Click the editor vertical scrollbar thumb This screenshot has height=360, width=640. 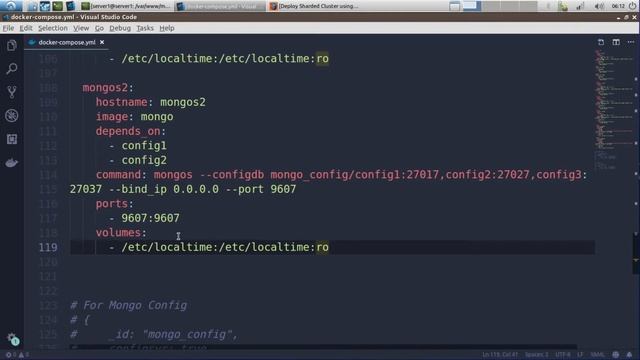point(636,253)
